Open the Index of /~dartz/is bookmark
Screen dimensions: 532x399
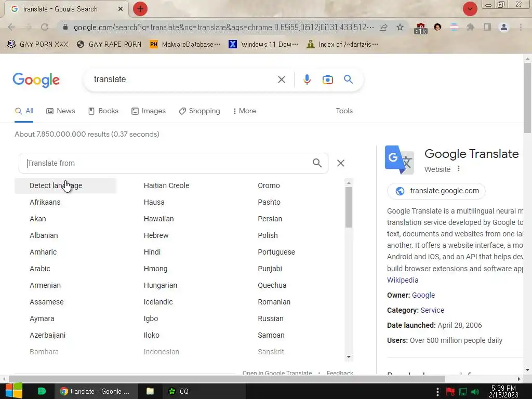tap(342, 44)
